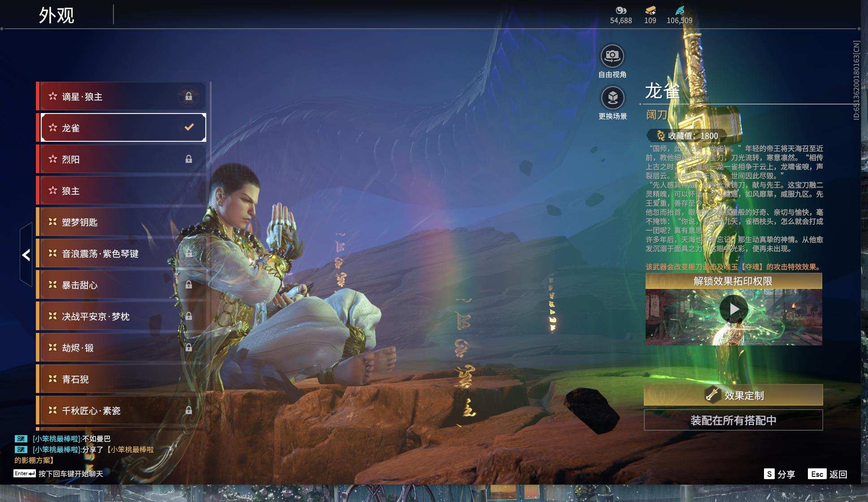
Task: Click the gold ingot icon above 109
Action: (x=650, y=10)
